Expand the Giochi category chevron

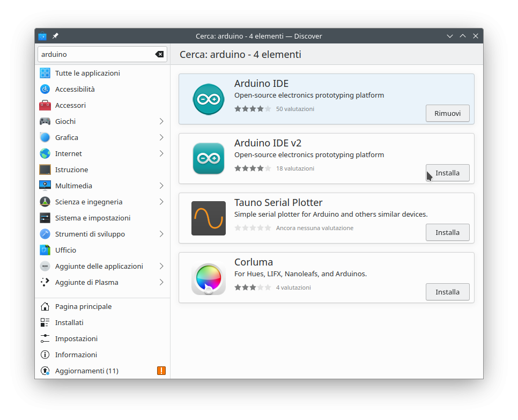tap(161, 121)
